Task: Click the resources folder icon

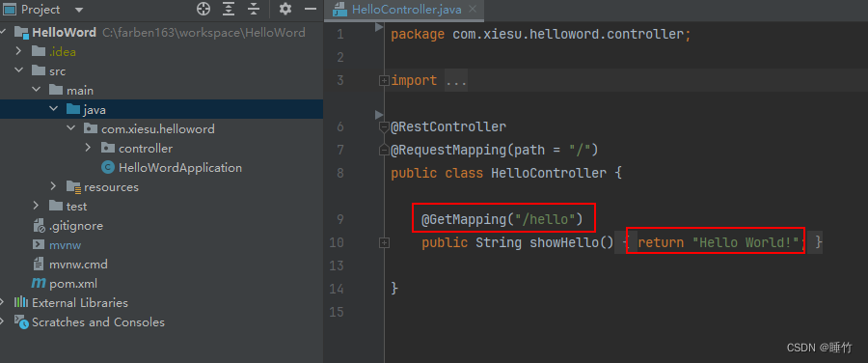Action: tap(73, 186)
